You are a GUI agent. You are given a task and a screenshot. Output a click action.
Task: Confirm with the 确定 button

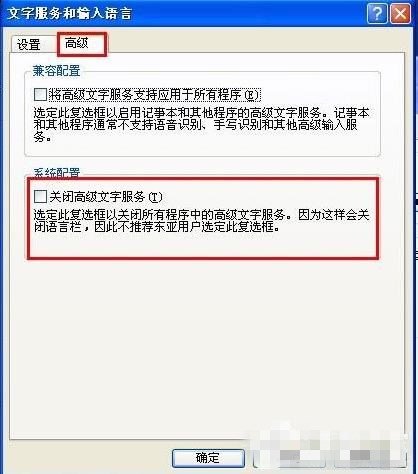pyautogui.click(x=208, y=458)
